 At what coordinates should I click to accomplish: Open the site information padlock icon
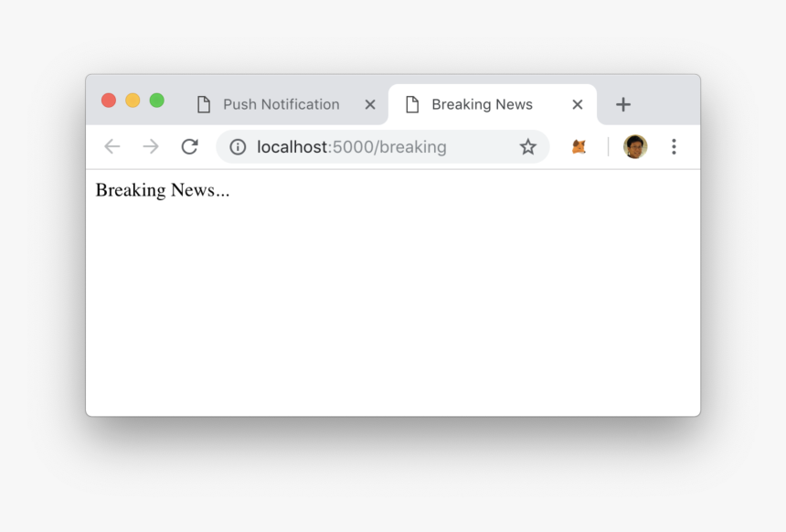[x=237, y=147]
